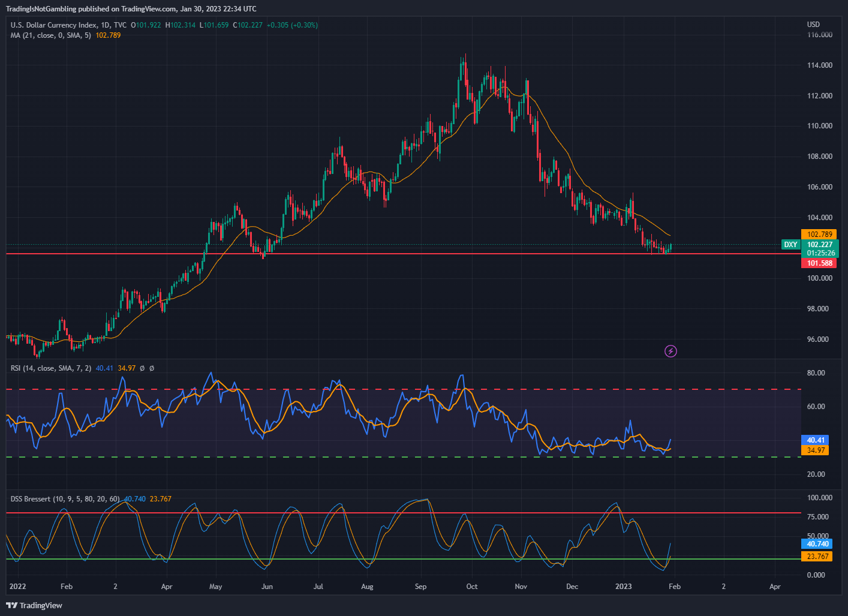Image resolution: width=848 pixels, height=616 pixels.
Task: Click the orange 34.97 RSI MA label
Action: coord(816,450)
